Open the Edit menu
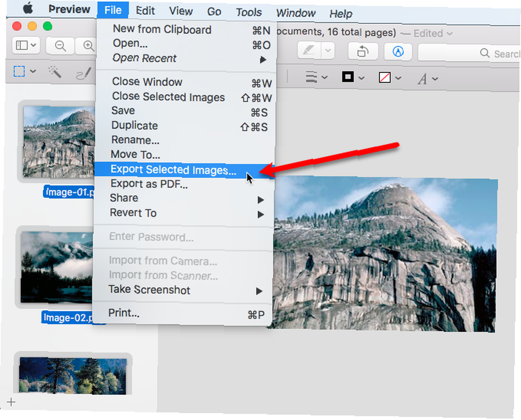 [145, 10]
